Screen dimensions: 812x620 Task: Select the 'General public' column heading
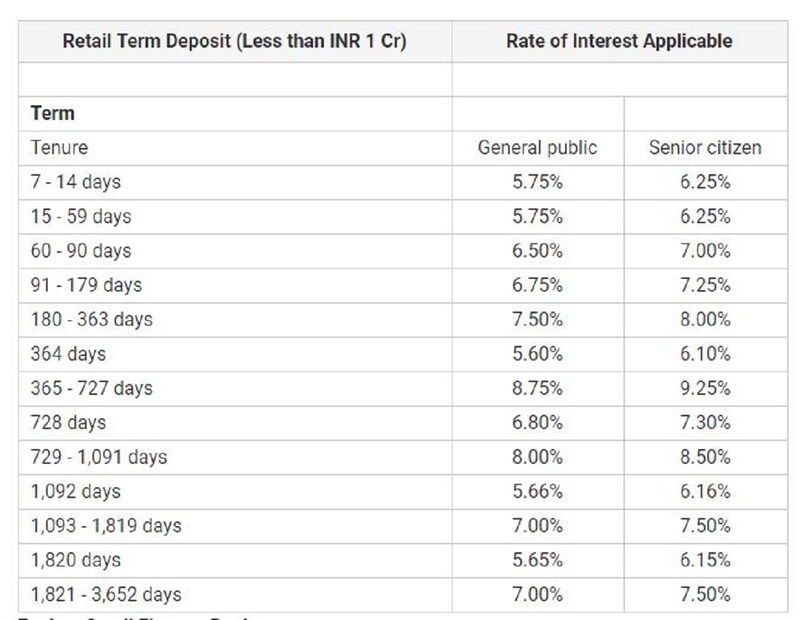[537, 148]
